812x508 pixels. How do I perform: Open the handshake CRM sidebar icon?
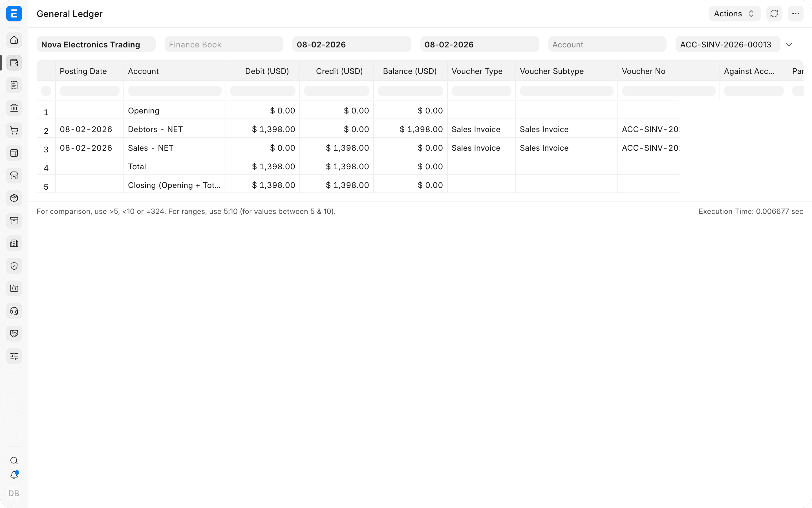tap(14, 334)
